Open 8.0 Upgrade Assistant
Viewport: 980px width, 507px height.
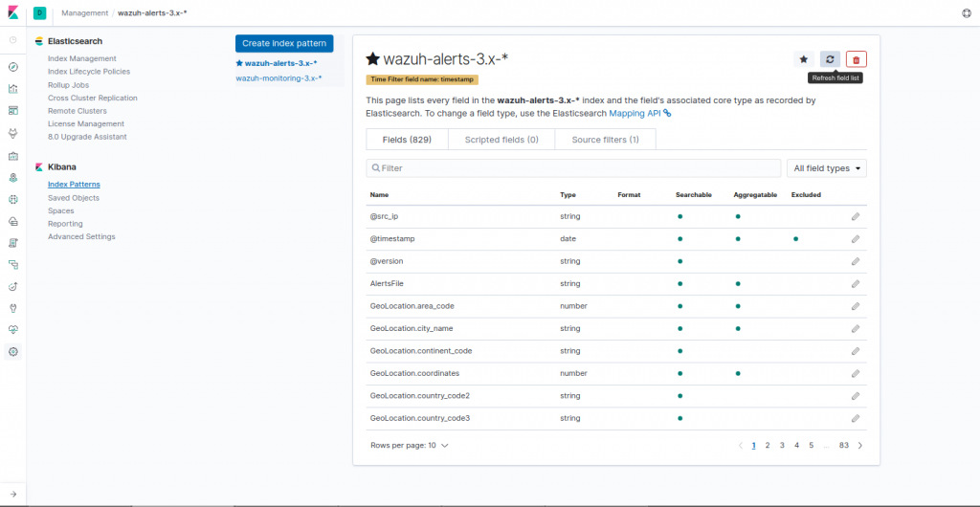pos(87,137)
